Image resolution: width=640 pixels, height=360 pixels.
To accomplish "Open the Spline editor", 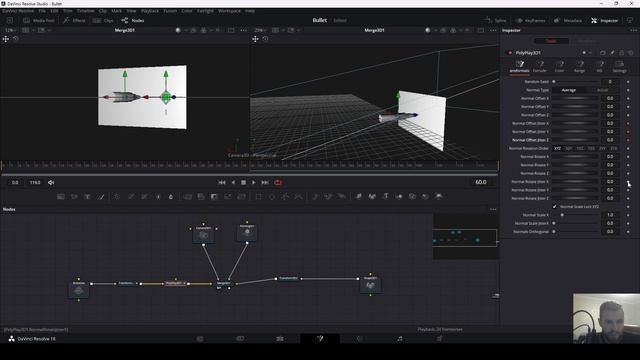I will pyautogui.click(x=496, y=20).
